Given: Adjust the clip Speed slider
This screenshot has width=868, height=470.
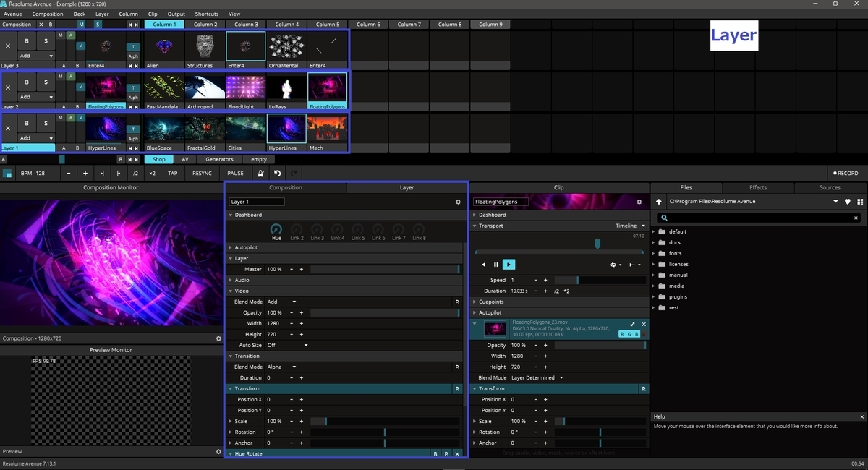Looking at the screenshot, I should coord(600,280).
